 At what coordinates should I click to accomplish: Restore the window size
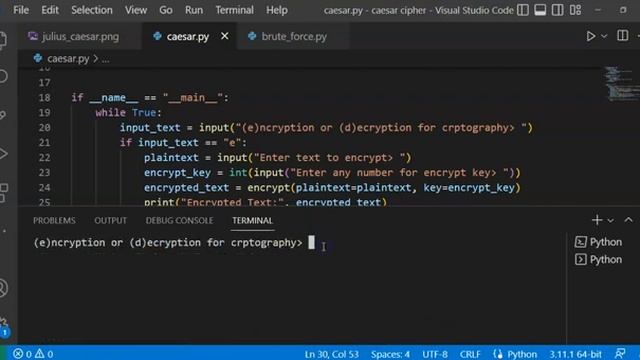(623, 10)
